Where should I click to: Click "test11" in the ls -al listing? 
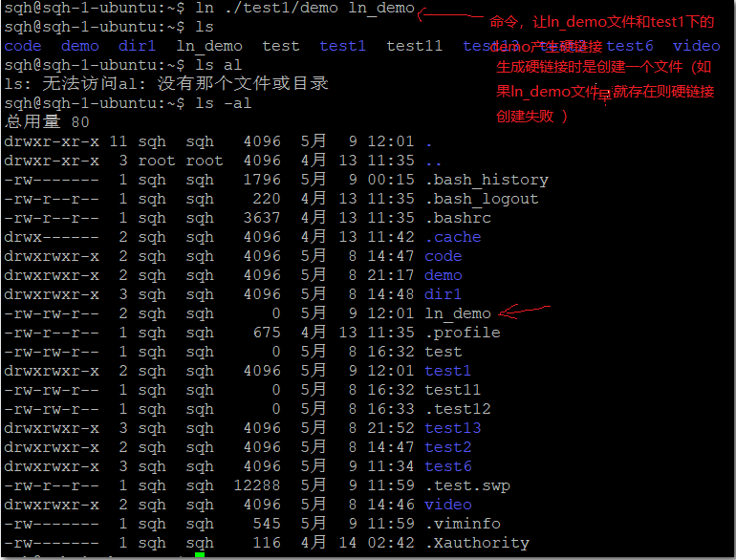pyautogui.click(x=453, y=390)
